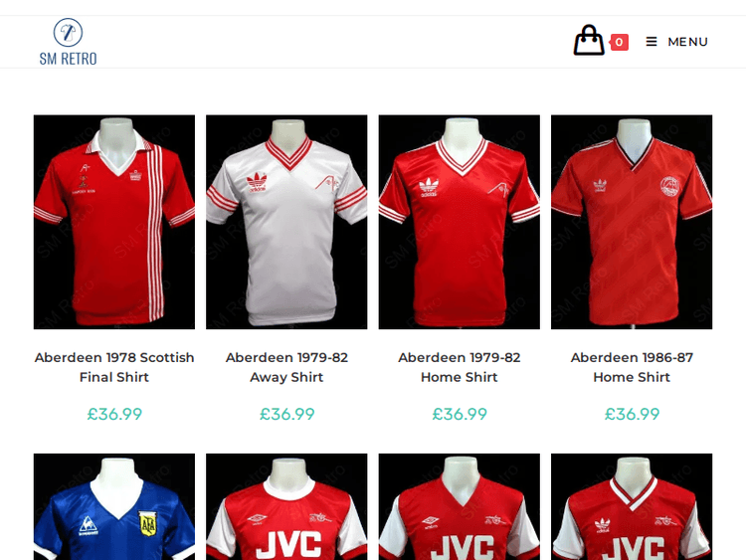Click the 1978 Scottish Final Shirt price
Image resolution: width=746 pixels, height=560 pixels.
click(x=114, y=414)
